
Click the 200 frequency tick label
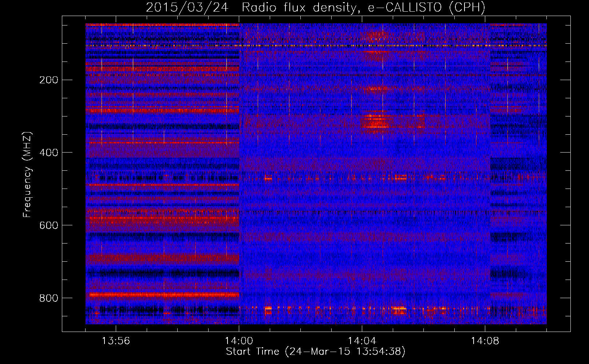pyautogui.click(x=49, y=80)
